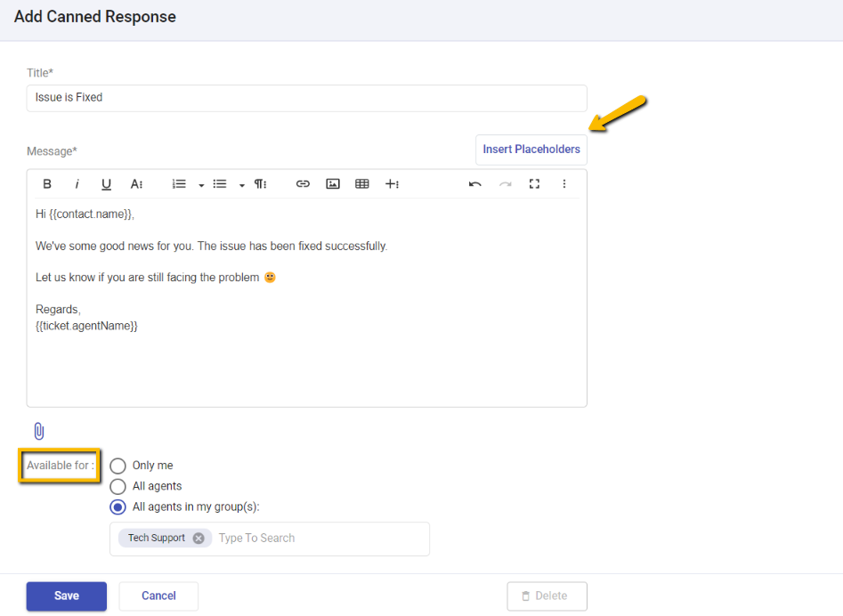Select the Only me radio option
Viewport: 843px width, 616px height.
coord(118,466)
